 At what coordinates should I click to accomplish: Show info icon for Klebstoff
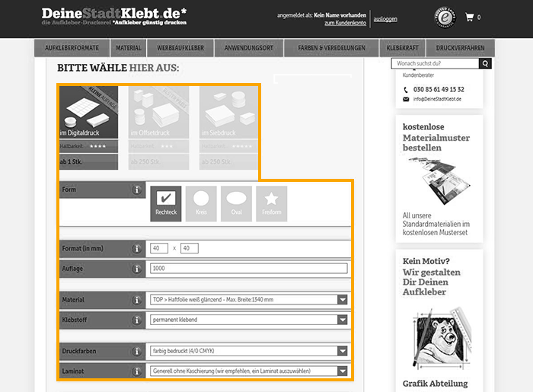tap(136, 320)
